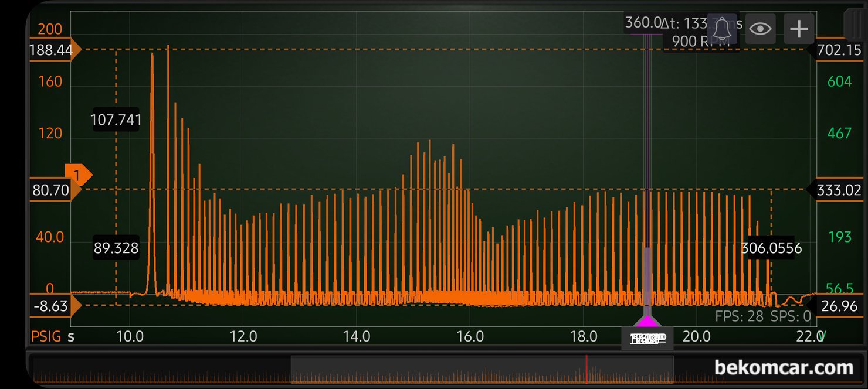Click the red marker in overview strip
Image resolution: width=868 pixels, height=389 pixels.
[586, 370]
